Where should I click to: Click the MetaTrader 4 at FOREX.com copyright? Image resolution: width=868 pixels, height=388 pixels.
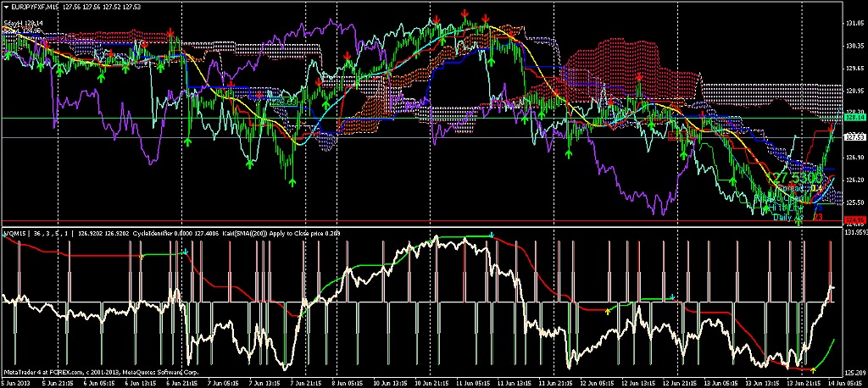tap(101, 372)
